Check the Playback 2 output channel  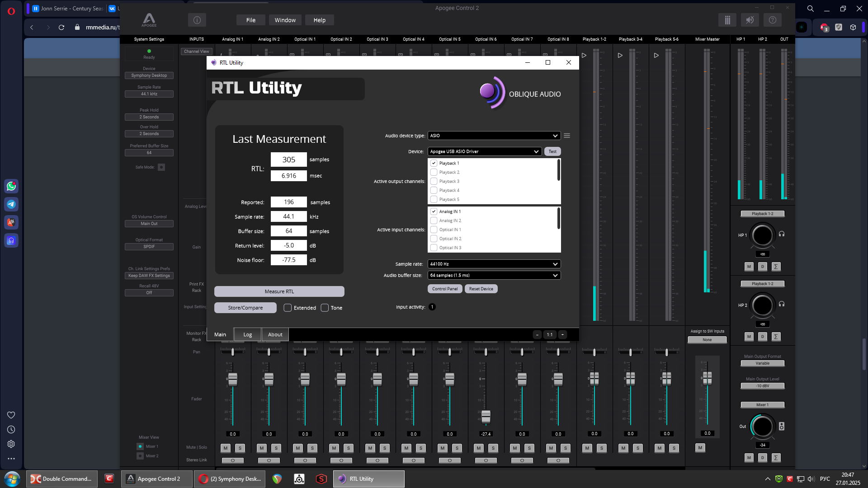pyautogui.click(x=434, y=172)
